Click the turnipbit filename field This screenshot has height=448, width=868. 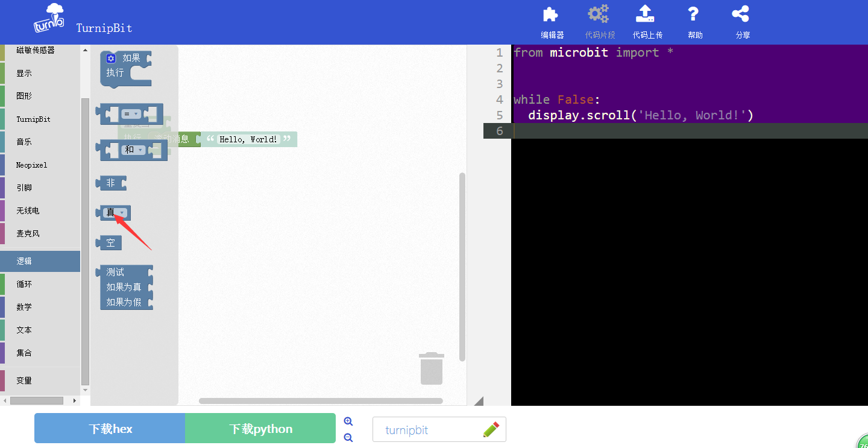point(439,429)
